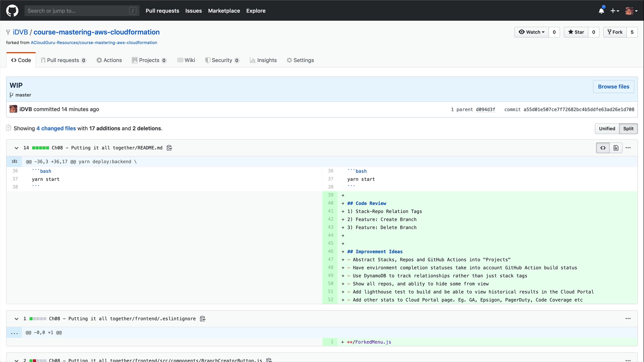Open the Actions tab
The image size is (644, 362).
pos(109,60)
